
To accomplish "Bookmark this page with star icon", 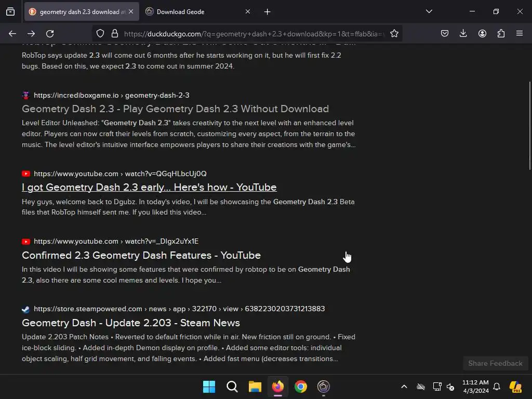I will (394, 34).
